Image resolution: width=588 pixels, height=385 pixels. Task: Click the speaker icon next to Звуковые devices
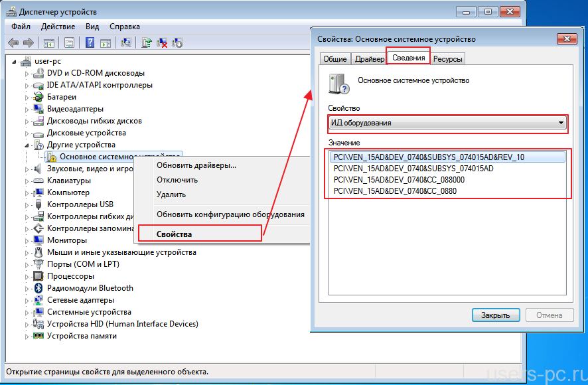(38, 169)
